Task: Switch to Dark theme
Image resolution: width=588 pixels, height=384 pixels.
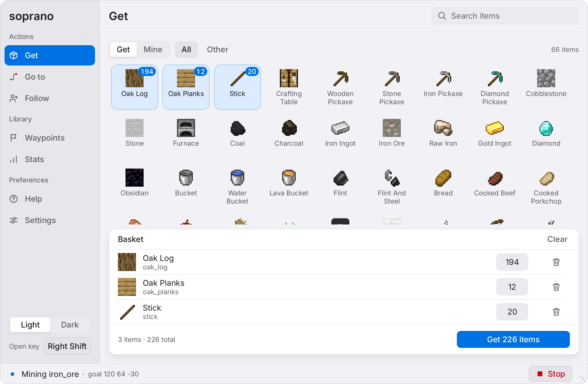Action: click(x=70, y=325)
